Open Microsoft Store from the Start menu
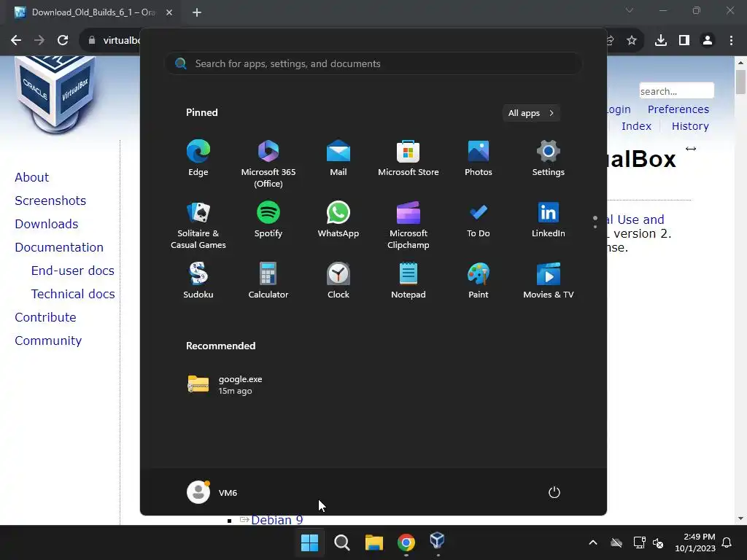Image resolution: width=747 pixels, height=560 pixels. pyautogui.click(x=409, y=159)
